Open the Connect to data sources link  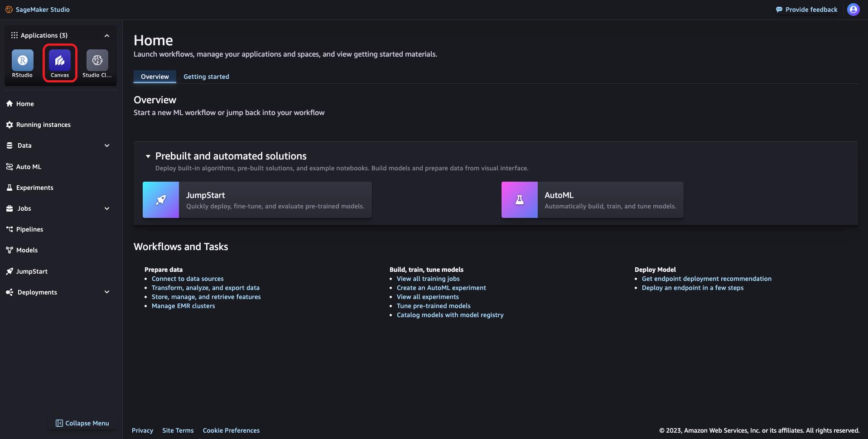pos(188,279)
